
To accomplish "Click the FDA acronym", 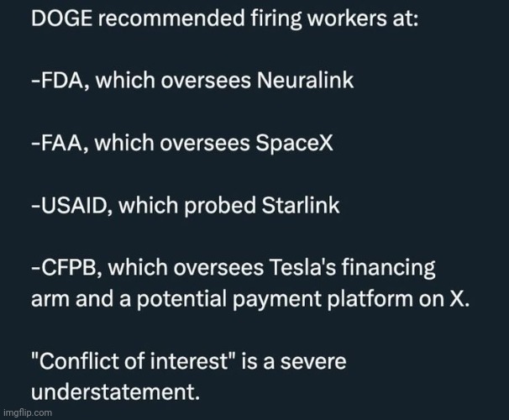I will (x=60, y=80).
